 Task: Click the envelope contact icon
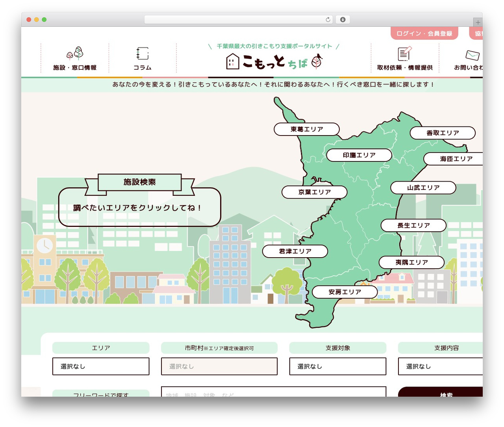(472, 55)
